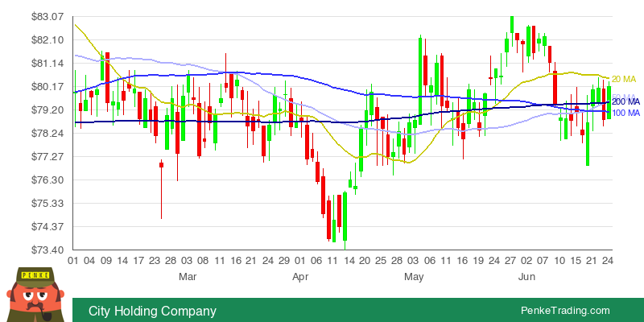Open the PenkeTrading.com link

pyautogui.click(x=565, y=311)
